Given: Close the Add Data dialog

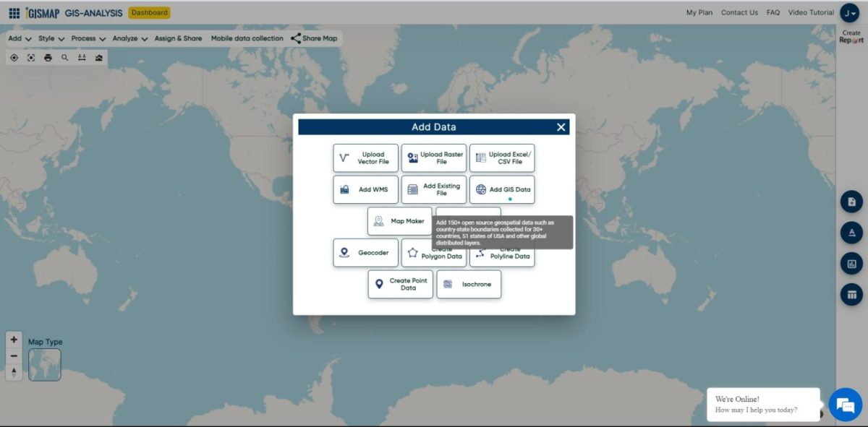Looking at the screenshot, I should pyautogui.click(x=561, y=127).
